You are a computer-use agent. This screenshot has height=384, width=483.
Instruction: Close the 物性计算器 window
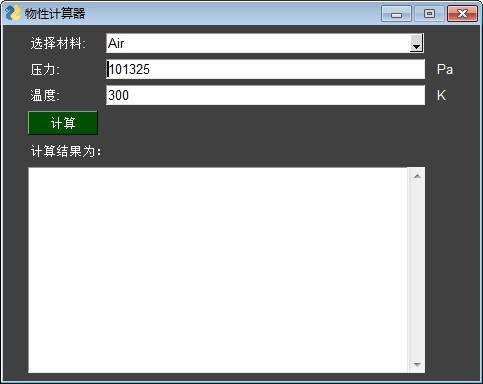[462, 14]
